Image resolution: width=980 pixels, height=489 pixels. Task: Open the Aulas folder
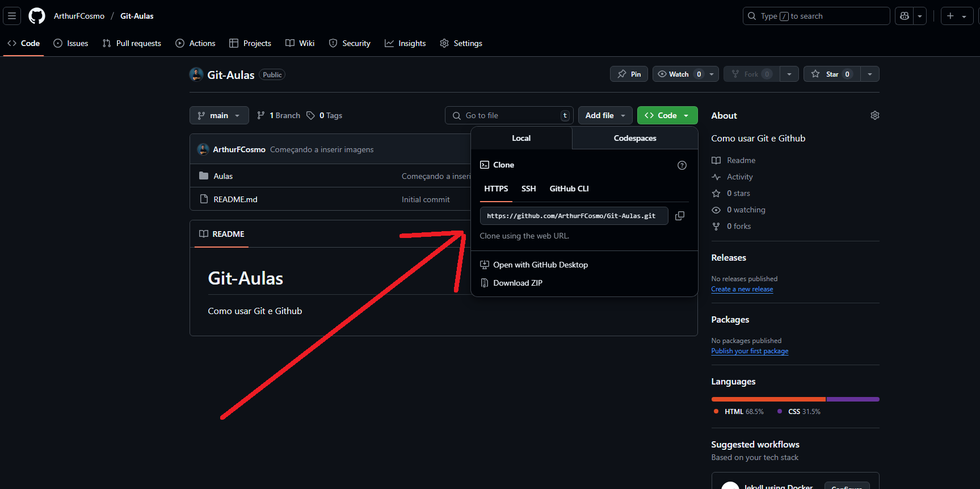pyautogui.click(x=223, y=176)
